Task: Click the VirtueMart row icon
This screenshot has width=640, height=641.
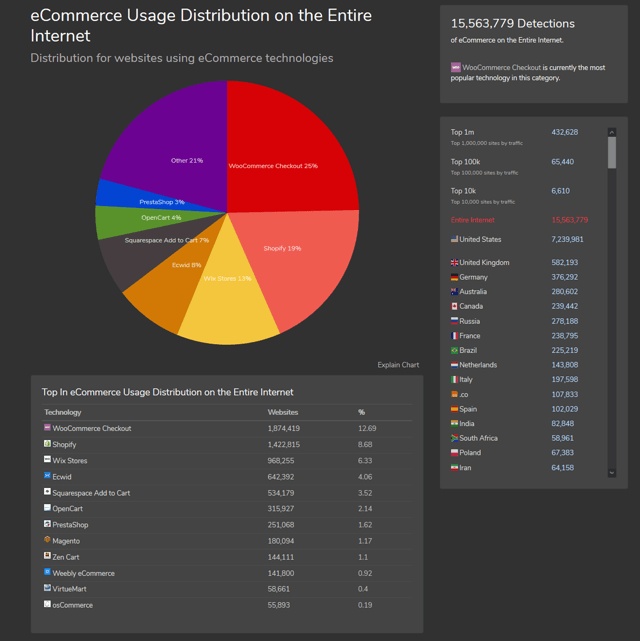Action: pos(47,588)
